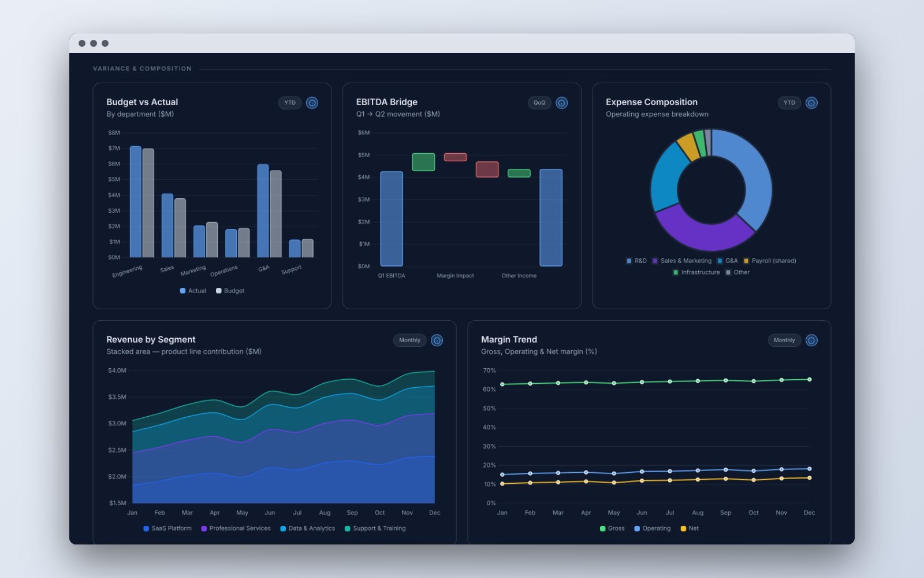Image resolution: width=924 pixels, height=578 pixels.
Task: Toggle Professional Services legend entry
Action: pyautogui.click(x=236, y=528)
